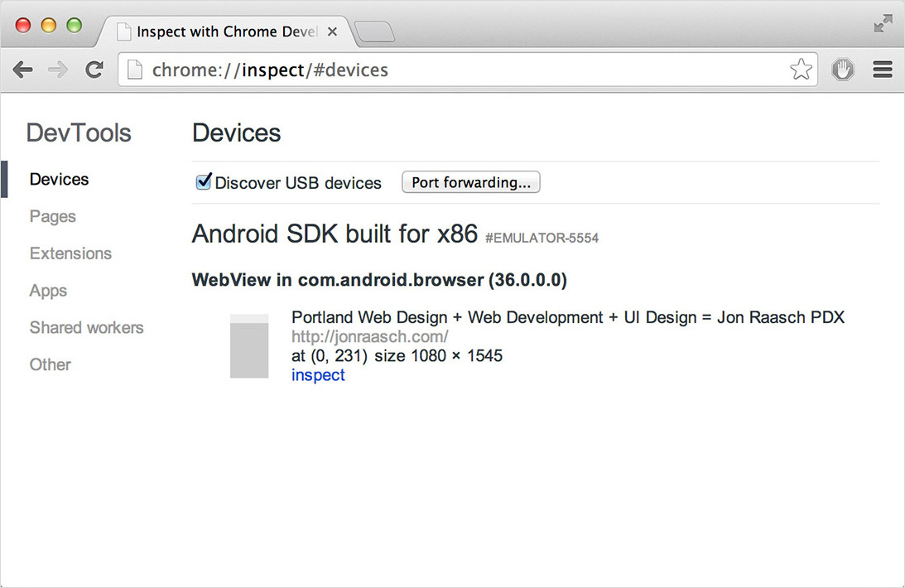Open the Chrome hamburger menu

tap(883, 70)
